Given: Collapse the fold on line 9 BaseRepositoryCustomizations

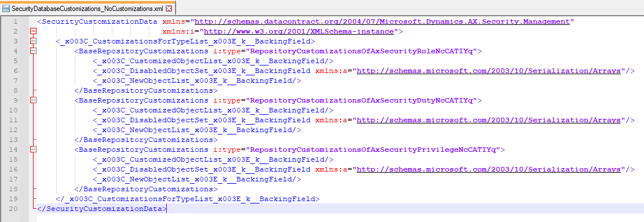Looking at the screenshot, I should point(33,100).
